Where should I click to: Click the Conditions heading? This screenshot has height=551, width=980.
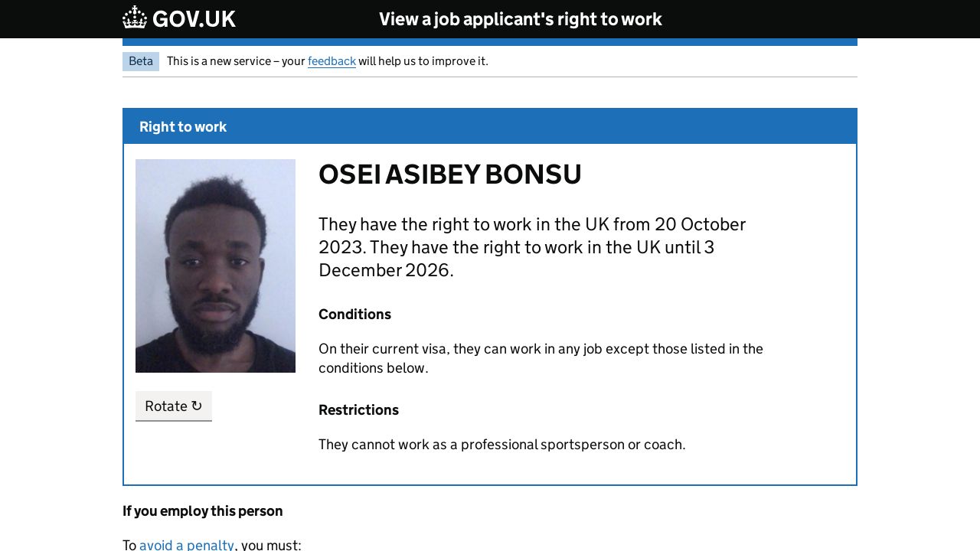[x=354, y=315]
